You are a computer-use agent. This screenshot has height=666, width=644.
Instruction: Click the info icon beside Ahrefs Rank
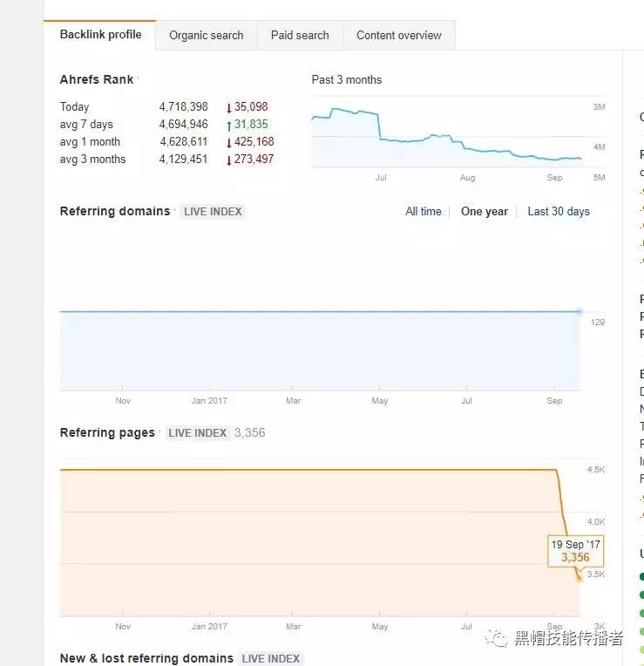[139, 79]
